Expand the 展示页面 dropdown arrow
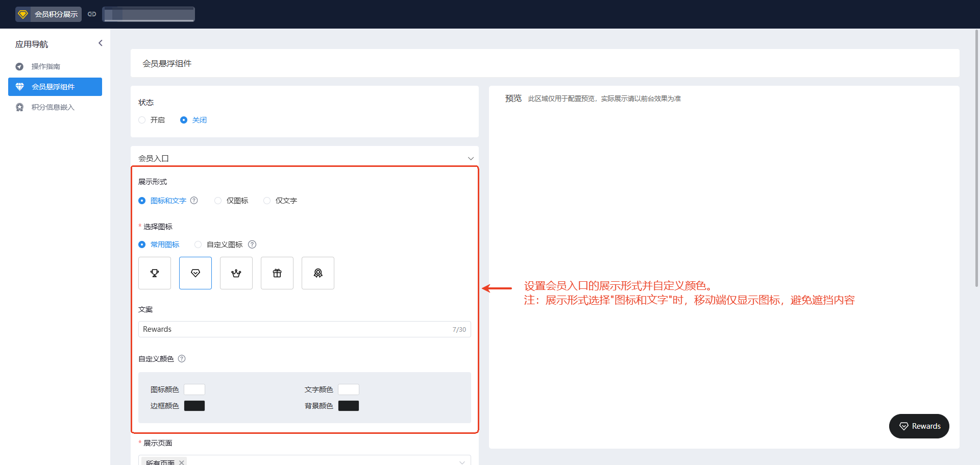Viewport: 980px width, 465px height. click(462, 462)
